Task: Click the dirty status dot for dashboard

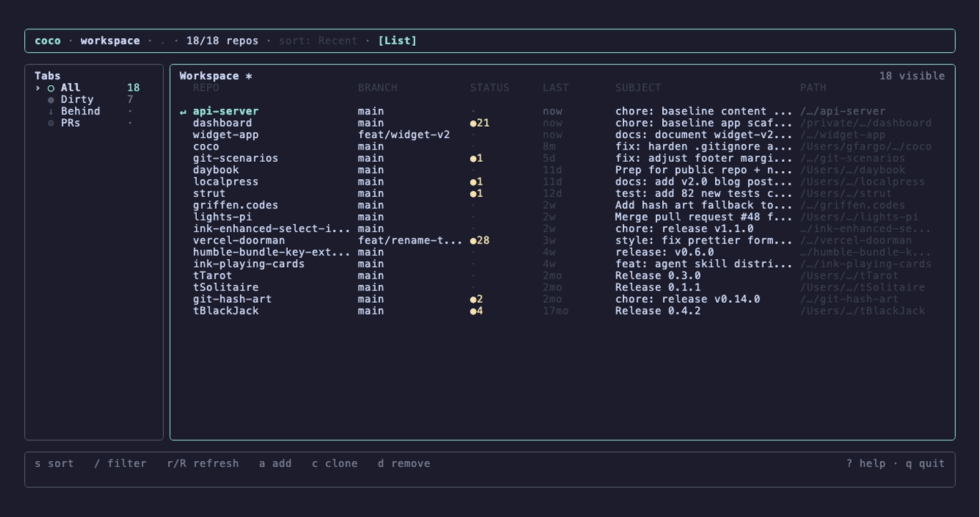Action: [x=473, y=123]
